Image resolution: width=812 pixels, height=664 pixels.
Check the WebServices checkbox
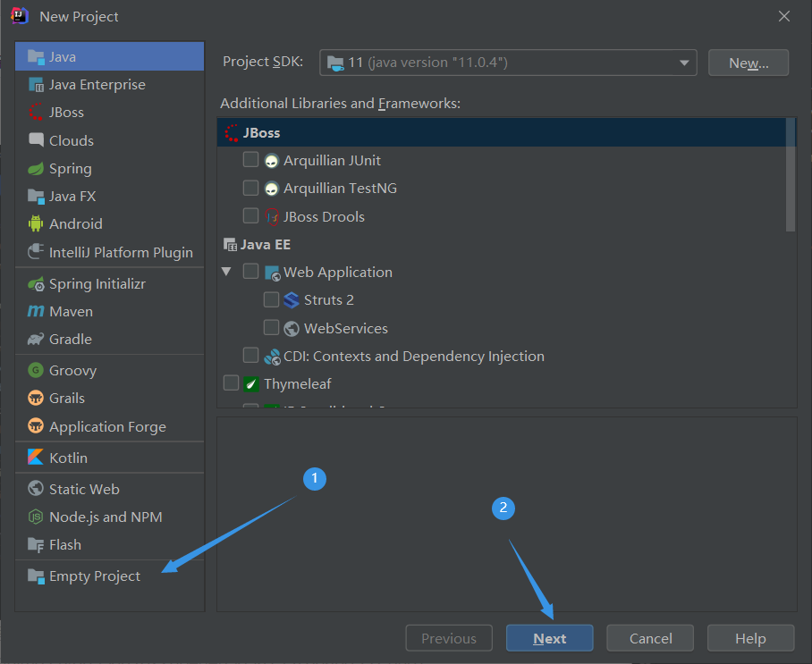(271, 327)
